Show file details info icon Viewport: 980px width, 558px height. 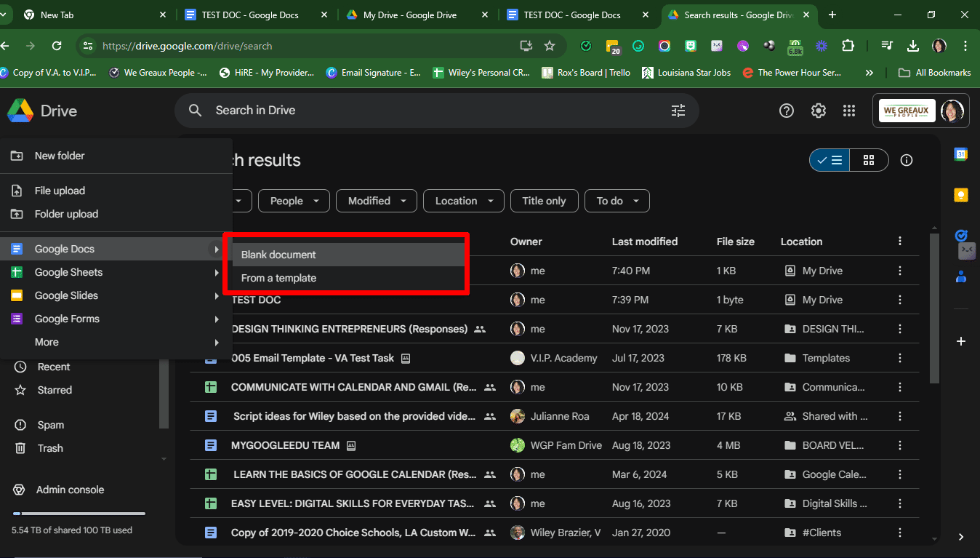pos(907,160)
